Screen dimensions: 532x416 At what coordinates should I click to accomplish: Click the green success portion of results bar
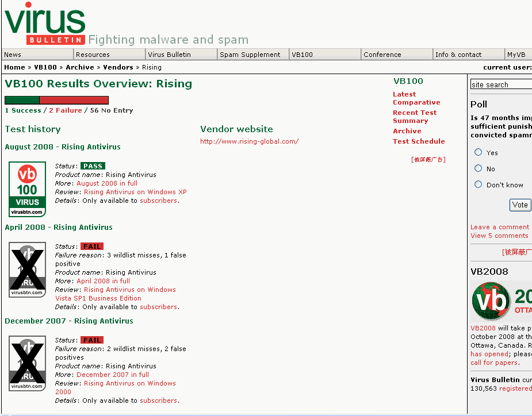pyautogui.click(x=22, y=100)
